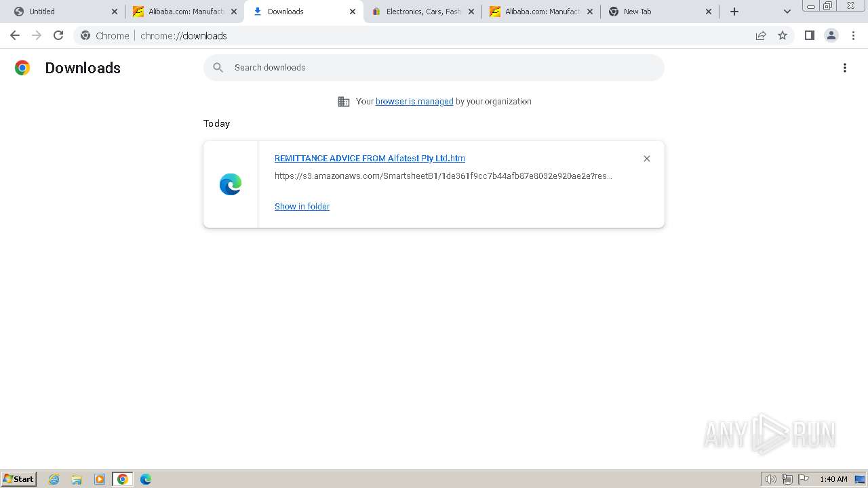Close the second Alibaba.com tab
868x488 pixels.
point(590,12)
